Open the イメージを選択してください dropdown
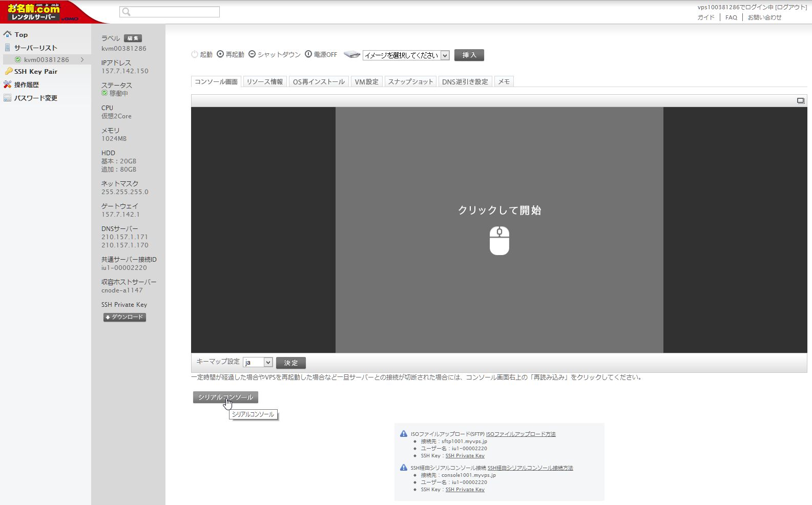Viewport: 812px width, 505px height. (406, 55)
